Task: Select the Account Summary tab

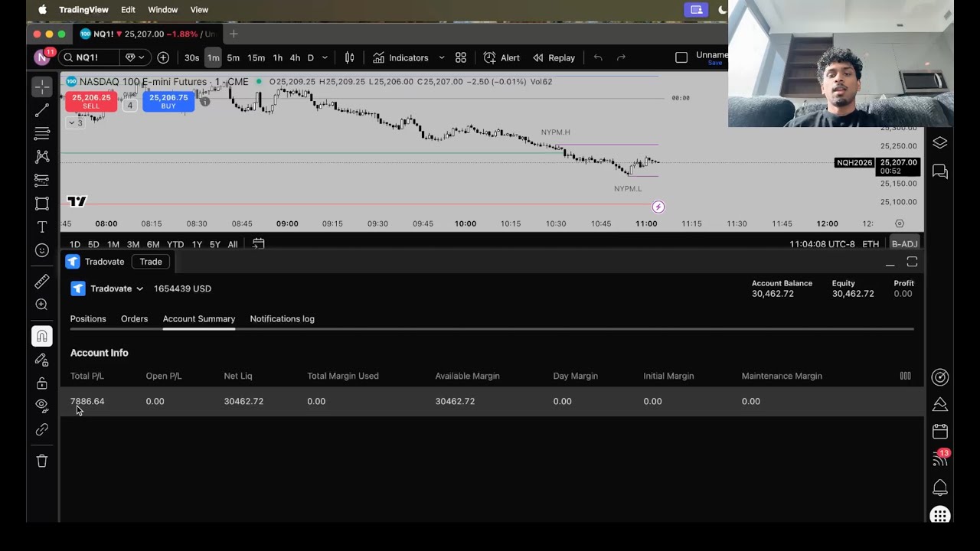Action: click(198, 318)
